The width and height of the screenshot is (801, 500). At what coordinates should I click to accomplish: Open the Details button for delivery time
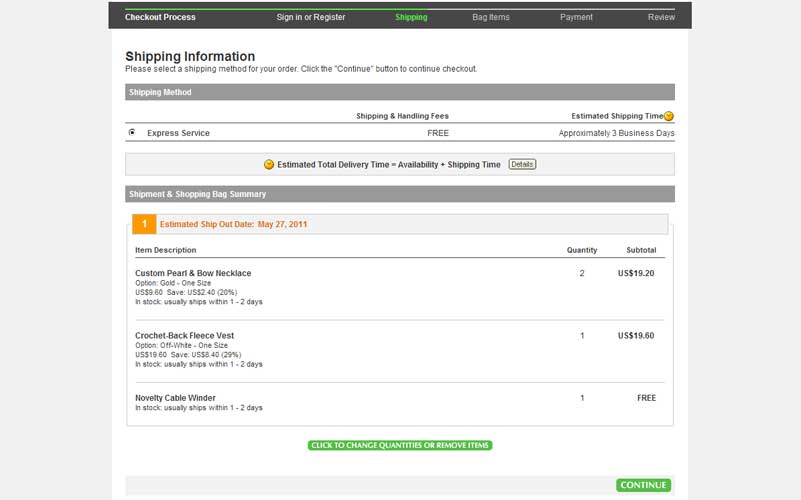click(522, 164)
